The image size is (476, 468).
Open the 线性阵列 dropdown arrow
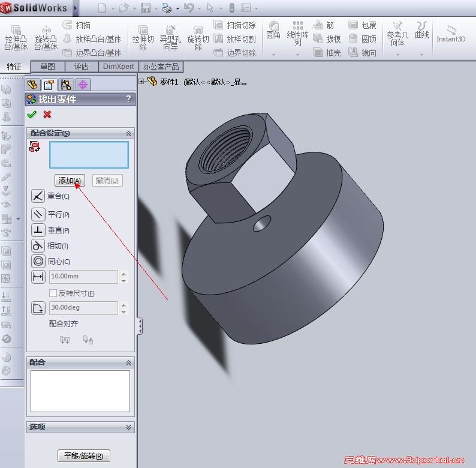pyautogui.click(x=297, y=55)
